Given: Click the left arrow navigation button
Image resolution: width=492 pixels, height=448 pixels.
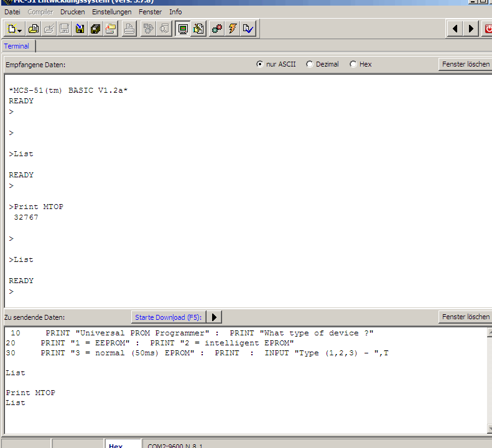Looking at the screenshot, I should pos(455,29).
